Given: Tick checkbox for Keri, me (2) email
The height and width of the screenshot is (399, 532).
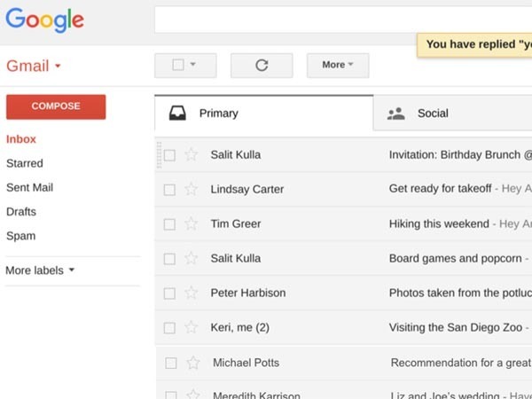Looking at the screenshot, I should (169, 328).
